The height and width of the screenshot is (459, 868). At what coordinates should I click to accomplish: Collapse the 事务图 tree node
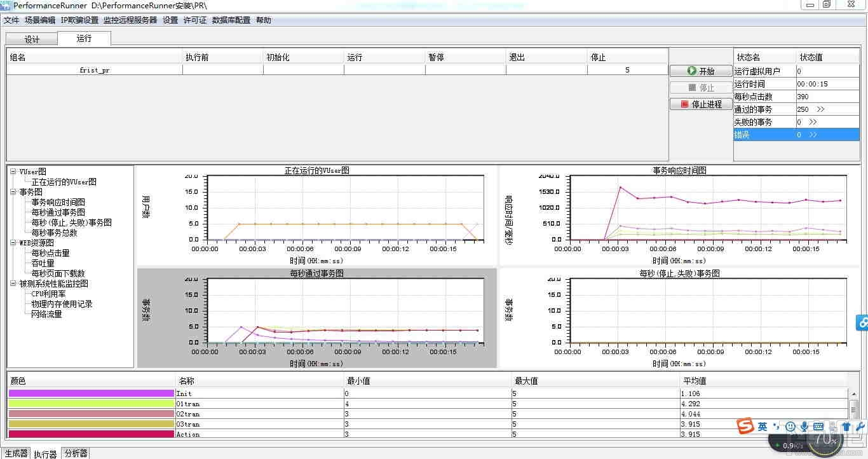13,192
